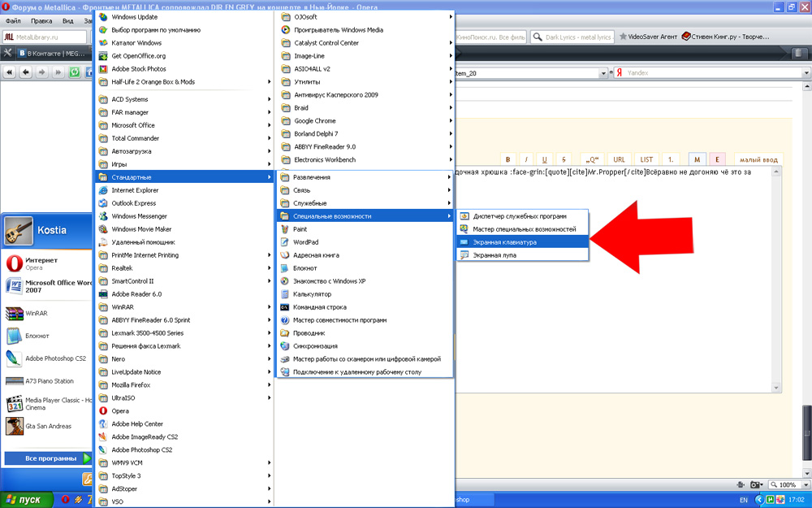Open Internet Explorer from the programs list
The width and height of the screenshot is (812, 508).
pyautogui.click(x=135, y=190)
